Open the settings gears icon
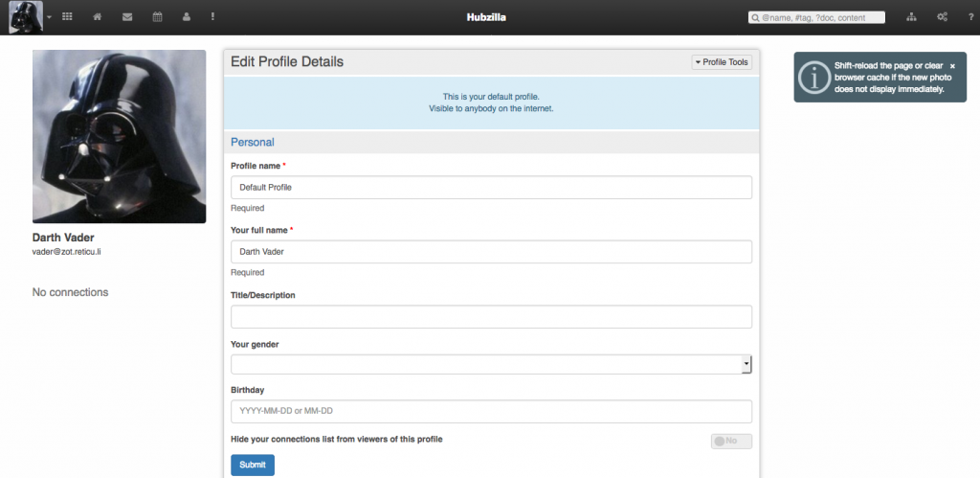The height and width of the screenshot is (478, 980). (x=942, y=17)
